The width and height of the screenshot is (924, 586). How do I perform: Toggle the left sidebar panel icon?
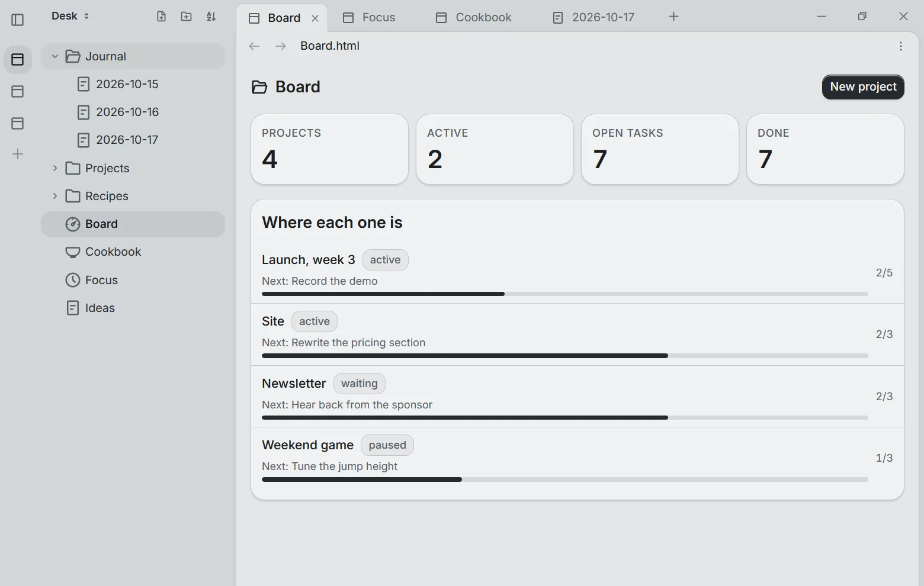tap(18, 20)
